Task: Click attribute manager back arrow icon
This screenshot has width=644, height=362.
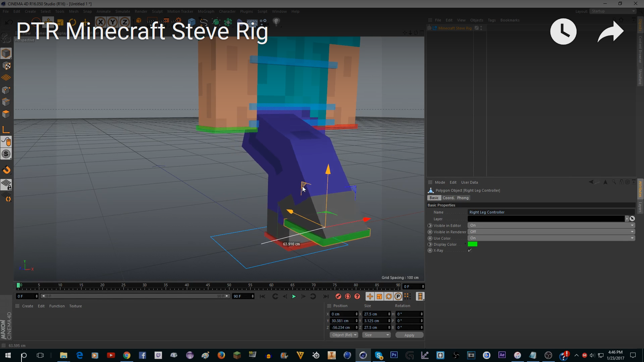Action: click(x=591, y=182)
